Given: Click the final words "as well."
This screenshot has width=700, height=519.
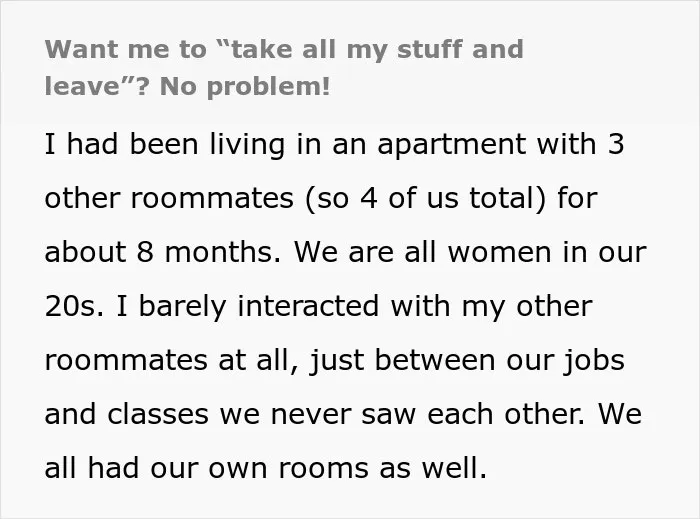Looking at the screenshot, I should tap(433, 469).
